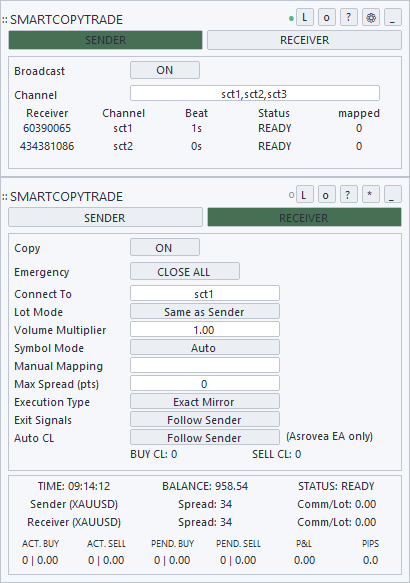This screenshot has width=410, height=583.
Task: Click the Max Spread (pts) field
Action: coord(205,383)
